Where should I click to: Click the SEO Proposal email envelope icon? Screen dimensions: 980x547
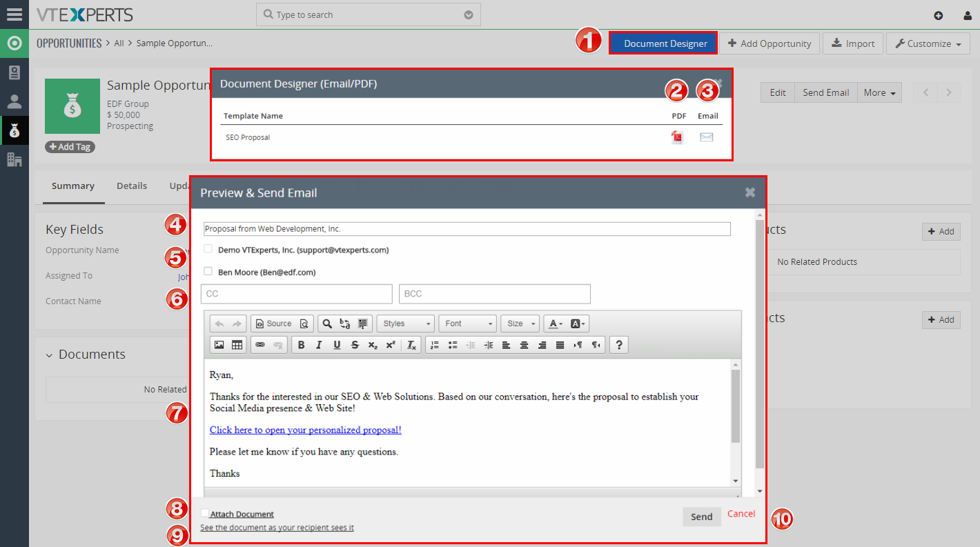pyautogui.click(x=706, y=137)
